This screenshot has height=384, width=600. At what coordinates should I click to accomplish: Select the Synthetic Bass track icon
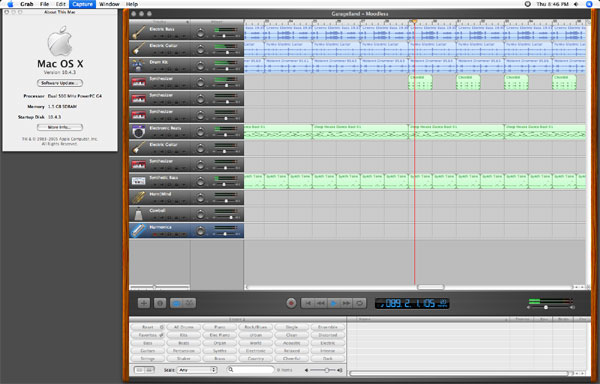click(x=139, y=181)
